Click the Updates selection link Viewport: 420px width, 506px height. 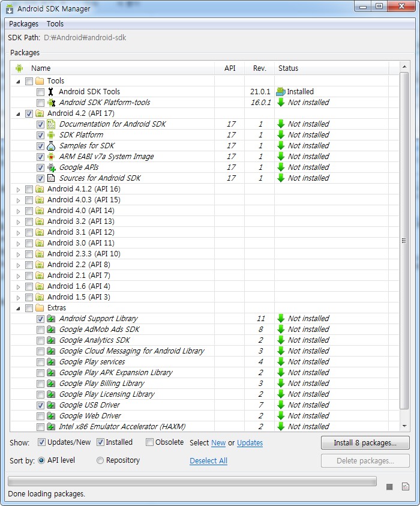(250, 443)
